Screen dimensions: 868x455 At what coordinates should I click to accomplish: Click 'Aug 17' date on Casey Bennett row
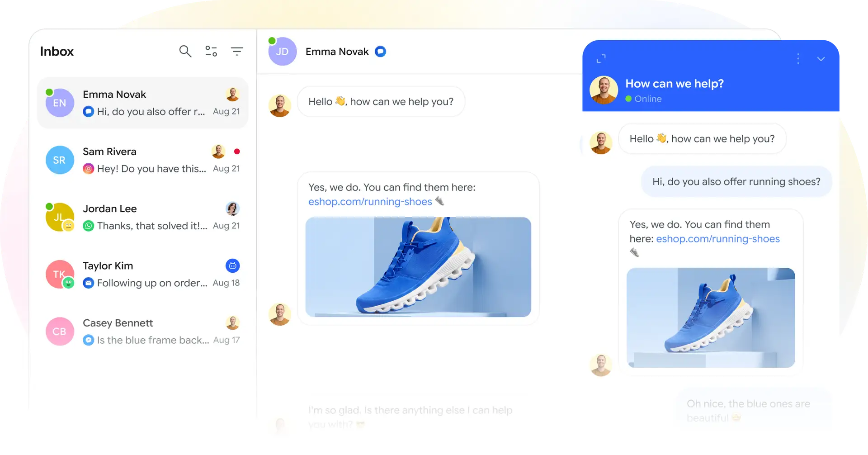[226, 340]
